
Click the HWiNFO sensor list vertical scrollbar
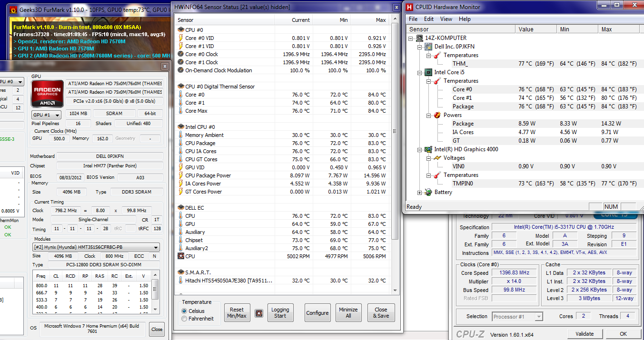[x=394, y=131]
